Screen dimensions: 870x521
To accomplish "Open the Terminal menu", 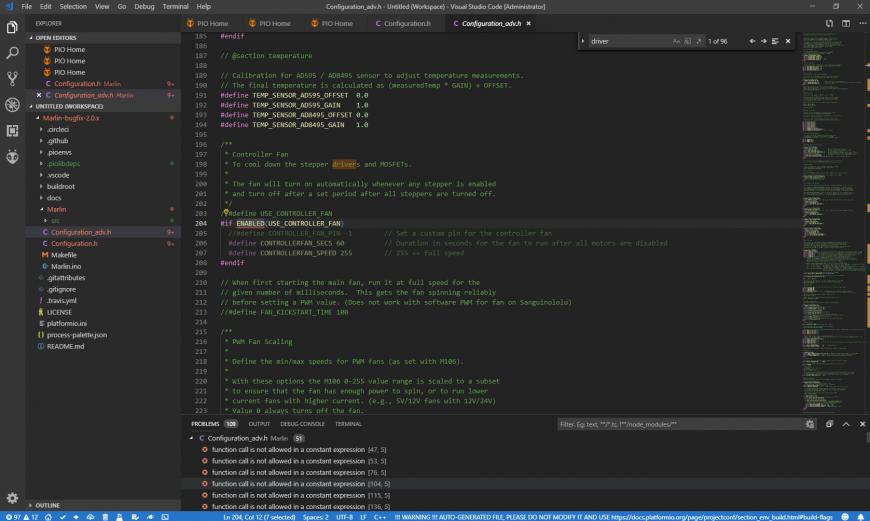I will [x=175, y=7].
